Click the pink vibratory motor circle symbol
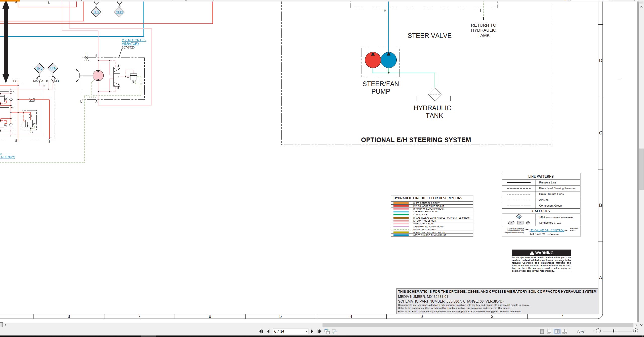 (x=98, y=75)
